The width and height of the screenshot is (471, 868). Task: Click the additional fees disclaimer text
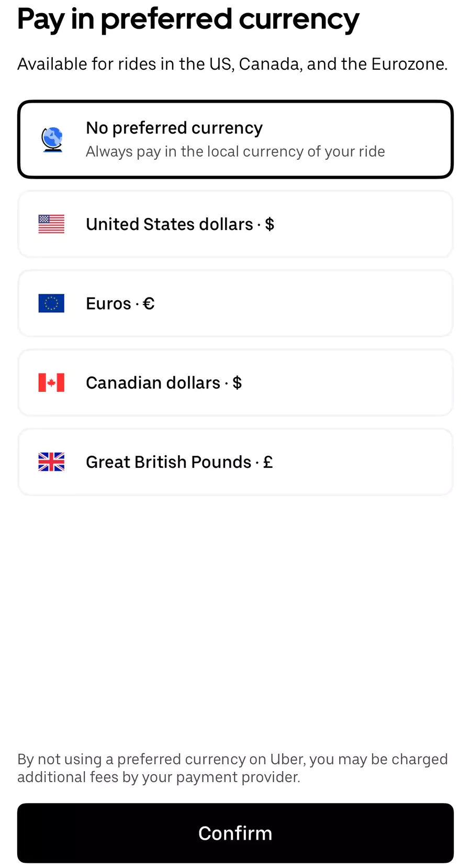click(232, 768)
